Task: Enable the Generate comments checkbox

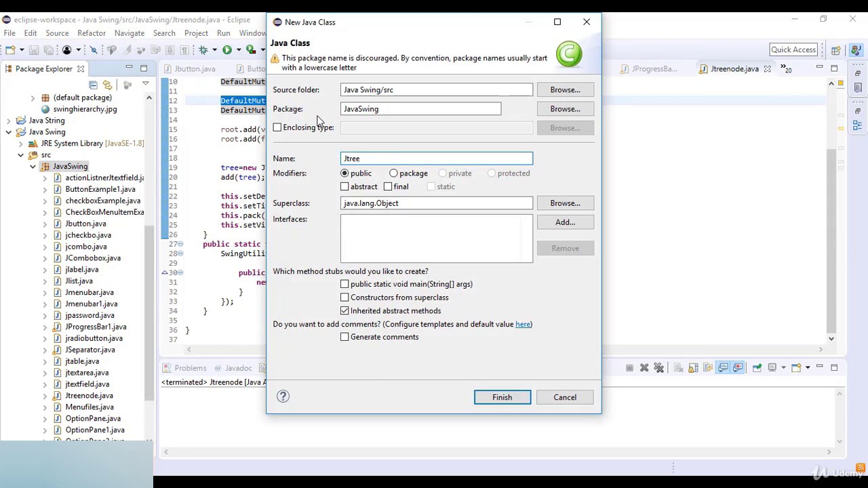Action: coord(344,337)
